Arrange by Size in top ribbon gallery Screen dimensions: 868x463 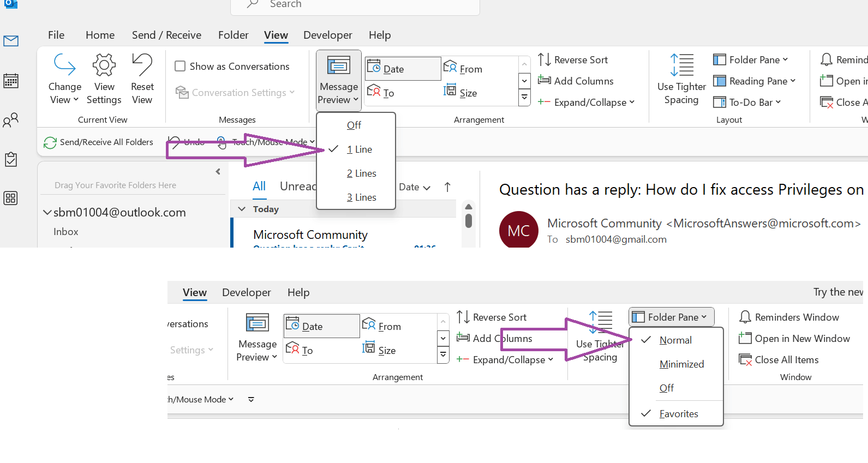click(x=460, y=92)
